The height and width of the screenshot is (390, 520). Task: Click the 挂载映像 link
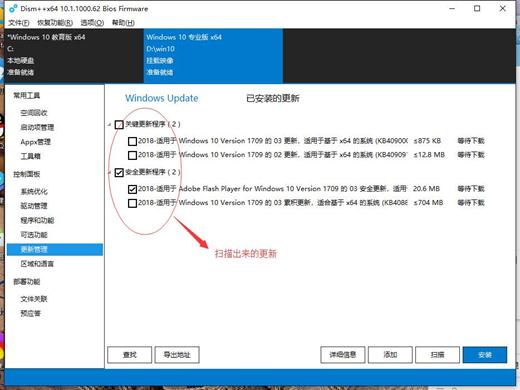(x=160, y=61)
